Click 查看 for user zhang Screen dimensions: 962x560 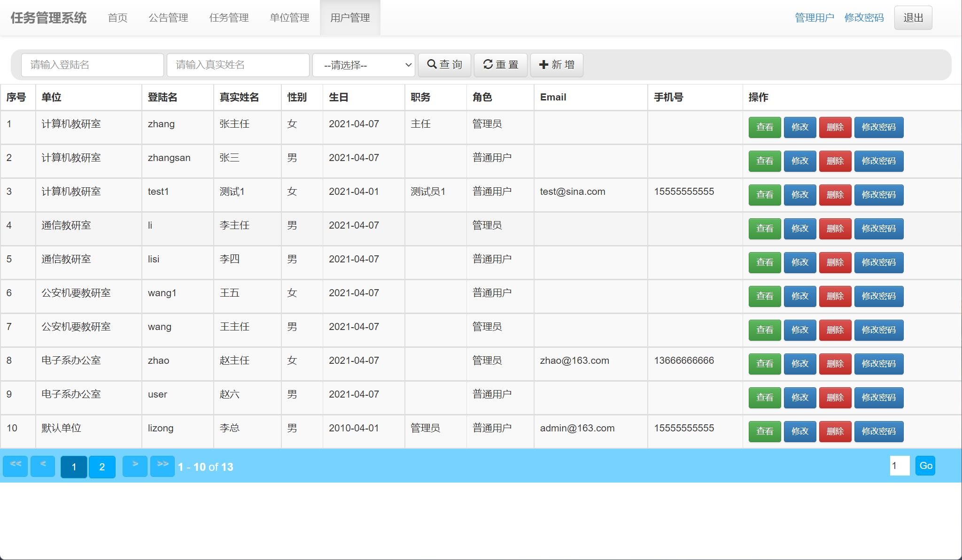point(765,127)
